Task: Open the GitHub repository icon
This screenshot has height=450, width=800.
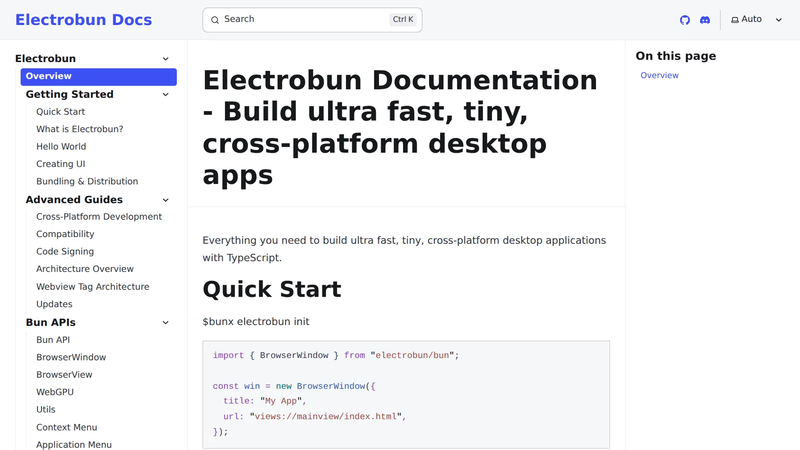Action: tap(685, 20)
